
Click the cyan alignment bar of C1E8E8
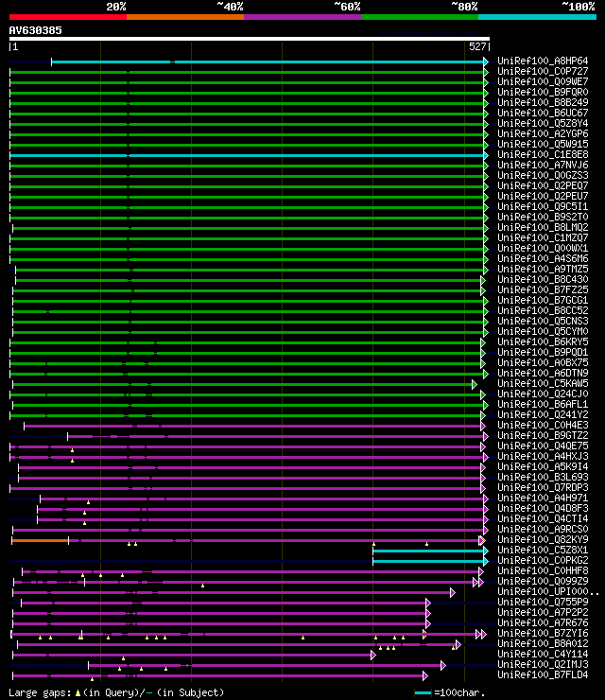248,155
